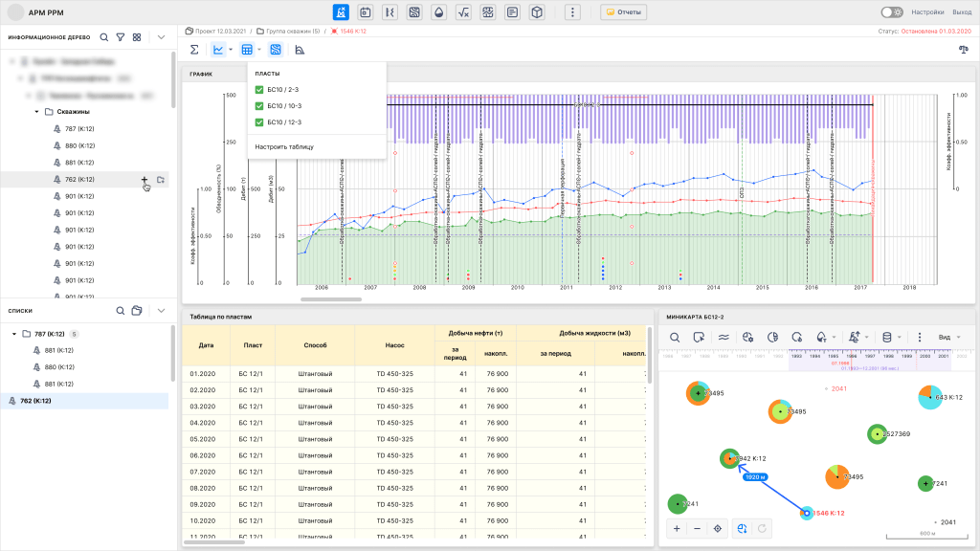Expand the 787 (К:12) list group
980x551 pixels.
coord(13,334)
